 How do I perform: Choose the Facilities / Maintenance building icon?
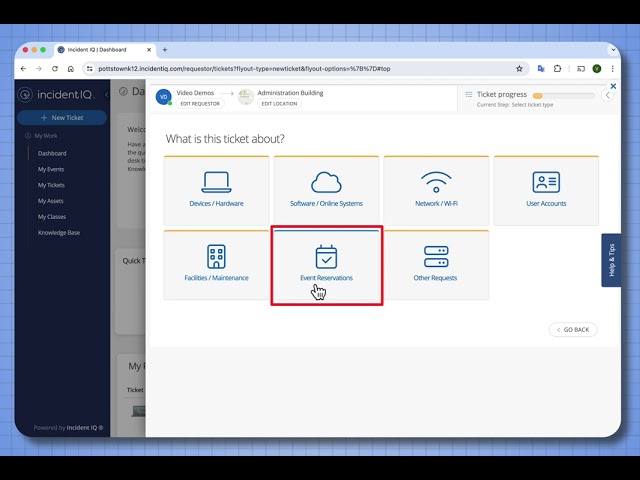click(216, 256)
